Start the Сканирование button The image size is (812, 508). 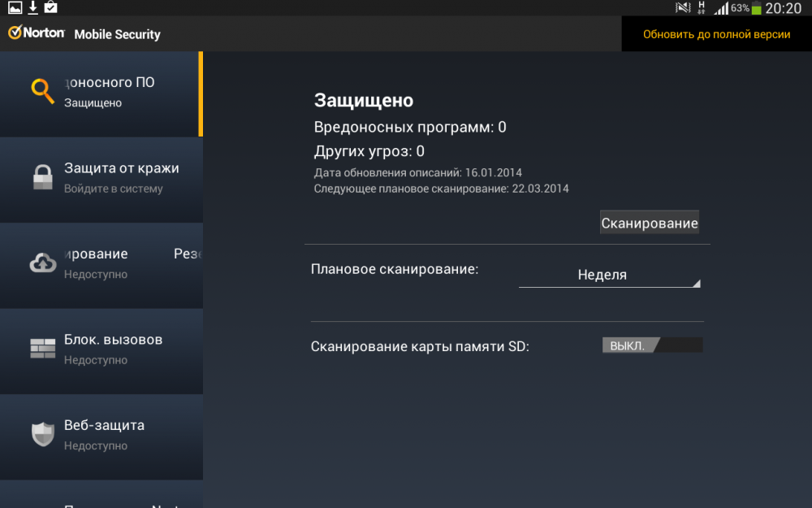coord(650,223)
